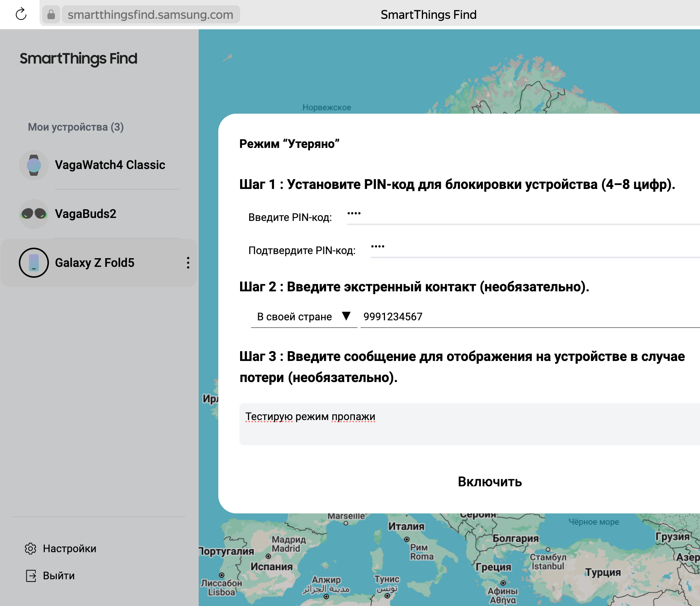Click Норвежское sea label on map
This screenshot has height=606, width=700.
[x=327, y=108]
